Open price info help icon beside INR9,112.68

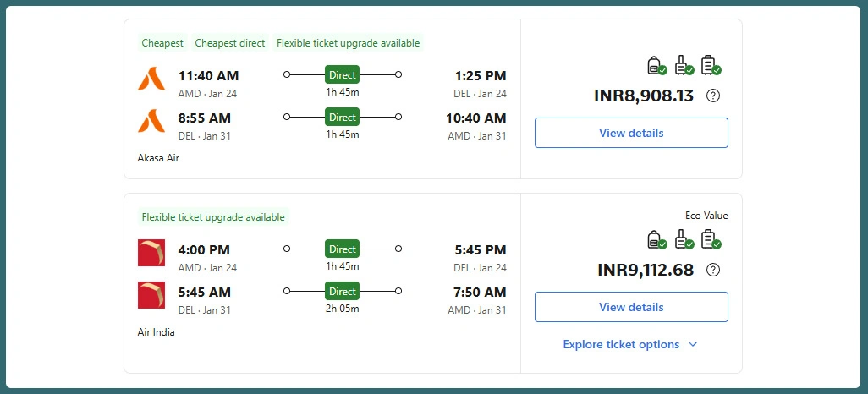[x=713, y=270]
